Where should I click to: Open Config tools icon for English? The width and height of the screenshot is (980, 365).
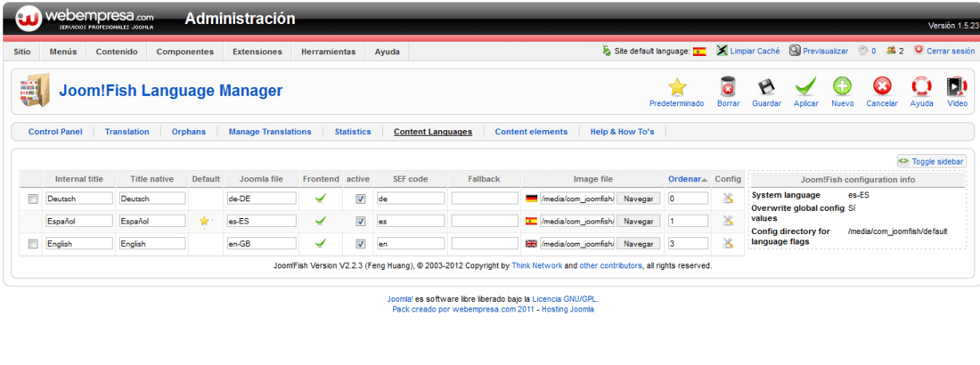[728, 243]
